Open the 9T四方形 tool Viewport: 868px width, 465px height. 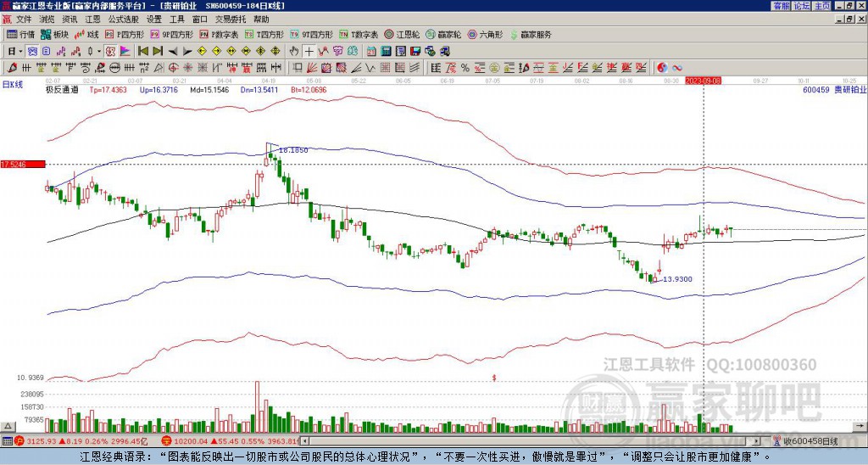[x=312, y=34]
